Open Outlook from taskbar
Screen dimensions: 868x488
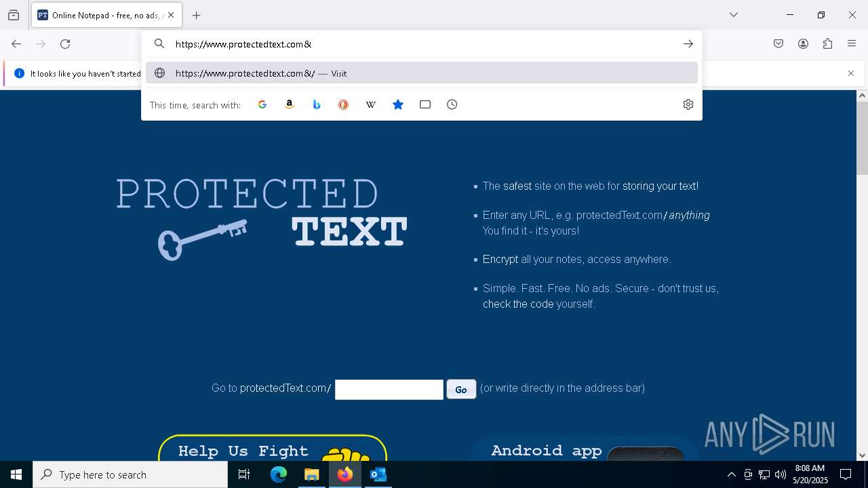(378, 474)
